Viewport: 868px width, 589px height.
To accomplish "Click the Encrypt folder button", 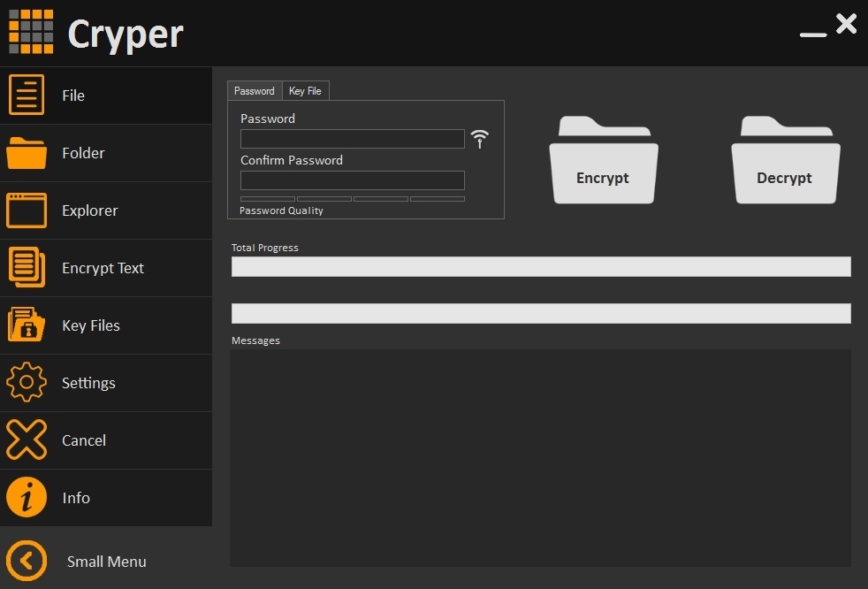I will (x=604, y=159).
